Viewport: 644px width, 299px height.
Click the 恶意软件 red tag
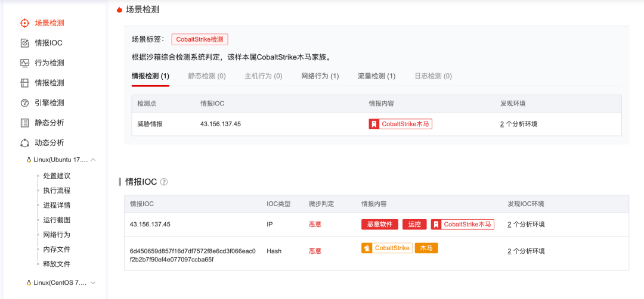point(380,225)
